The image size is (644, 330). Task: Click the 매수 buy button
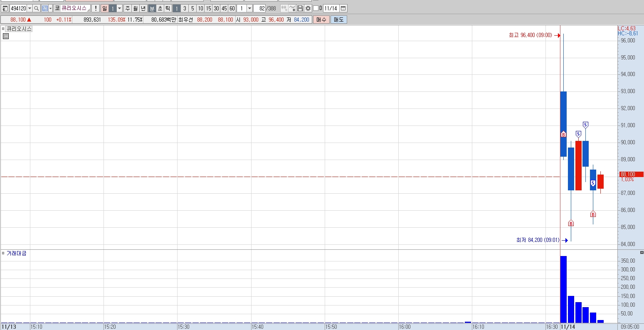[x=321, y=20]
